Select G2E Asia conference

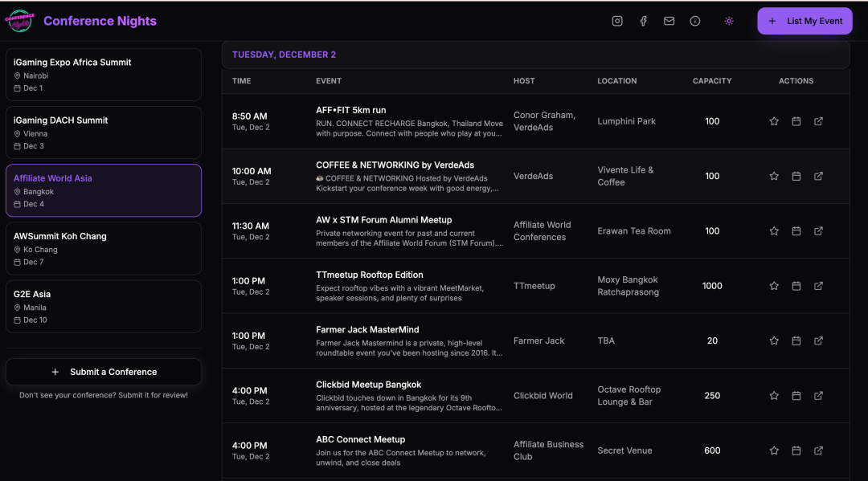104,306
